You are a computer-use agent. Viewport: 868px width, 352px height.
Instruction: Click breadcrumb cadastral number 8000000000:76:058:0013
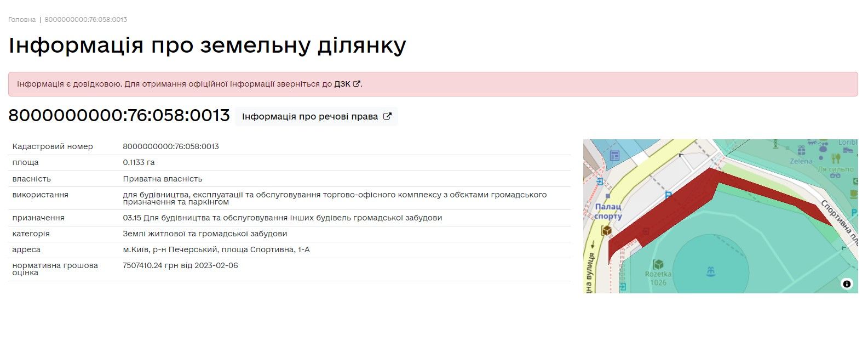[85, 20]
